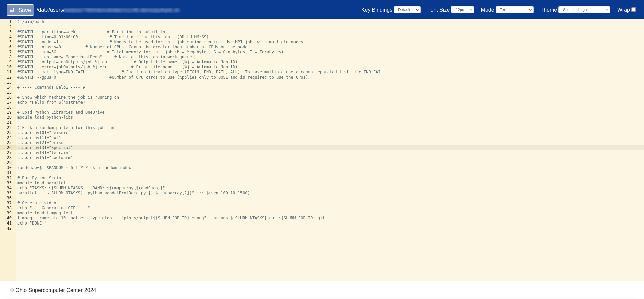644x299 pixels.
Task: Click '# ---- Commands Below ---- #' comment
Action: [x=51, y=87]
